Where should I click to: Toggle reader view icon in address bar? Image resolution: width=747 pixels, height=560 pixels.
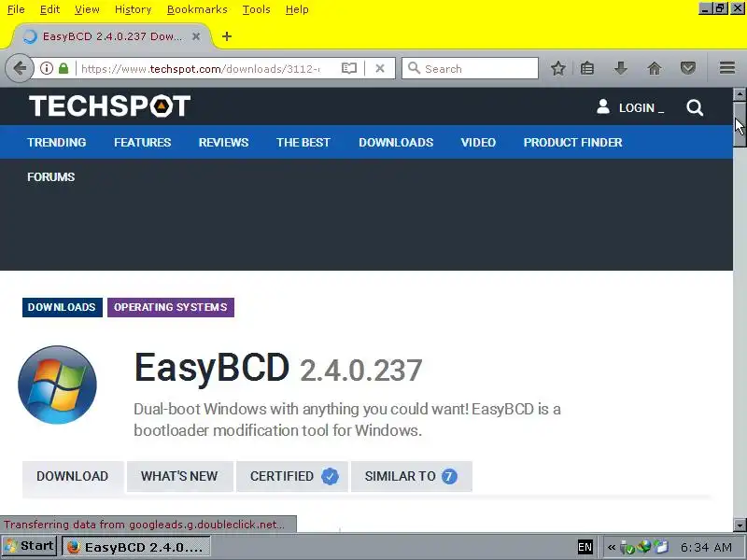[x=348, y=68]
